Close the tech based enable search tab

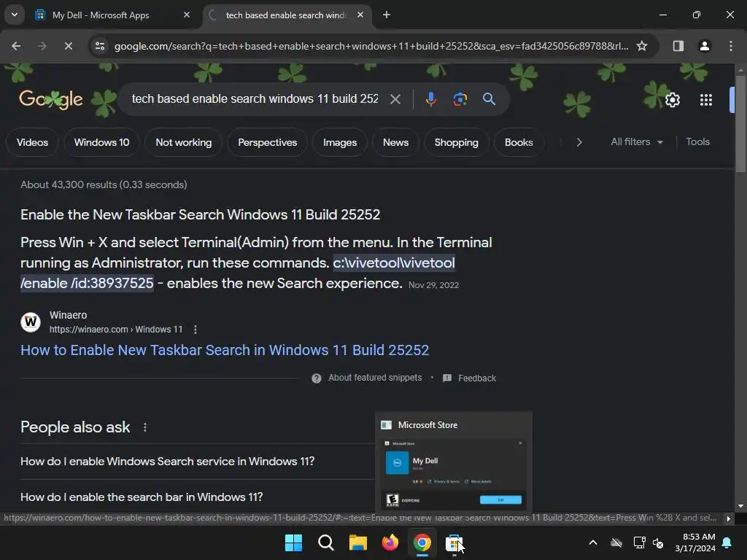360,15
